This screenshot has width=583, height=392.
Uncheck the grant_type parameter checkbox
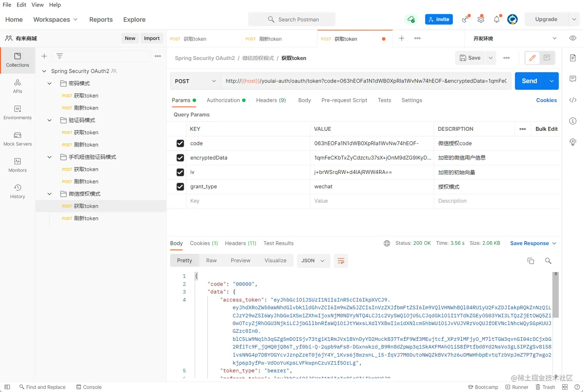(180, 187)
